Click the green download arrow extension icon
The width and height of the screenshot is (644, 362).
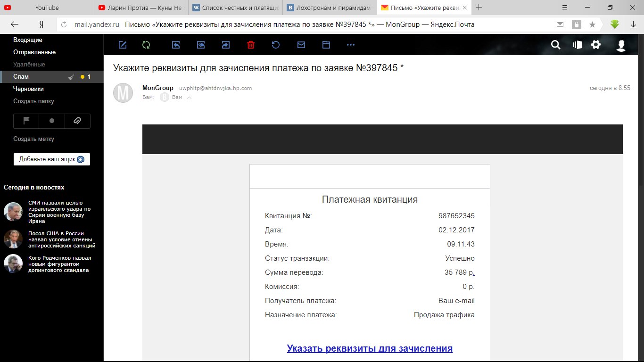(614, 25)
